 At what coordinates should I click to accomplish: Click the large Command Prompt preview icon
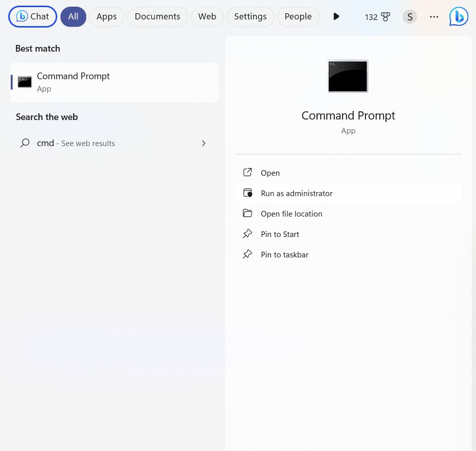click(348, 76)
